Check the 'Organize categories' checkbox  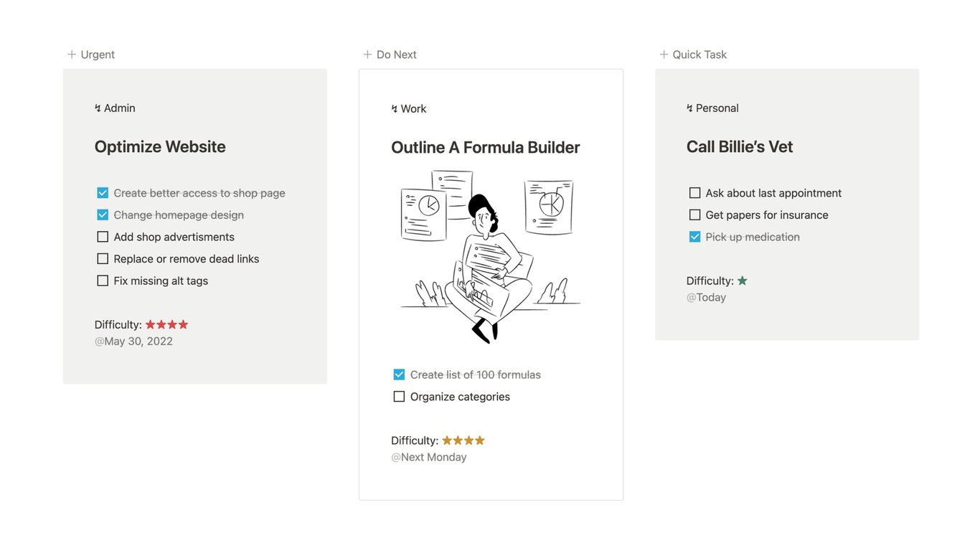[399, 397]
